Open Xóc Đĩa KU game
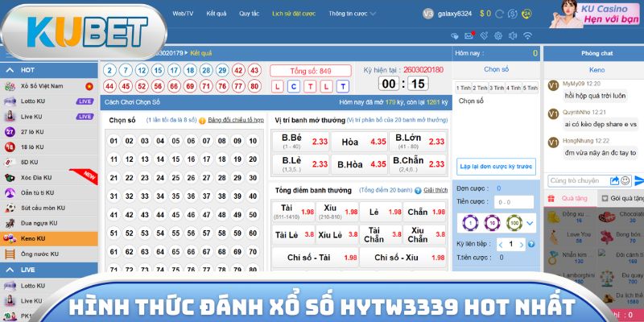 pyautogui.click(x=49, y=177)
